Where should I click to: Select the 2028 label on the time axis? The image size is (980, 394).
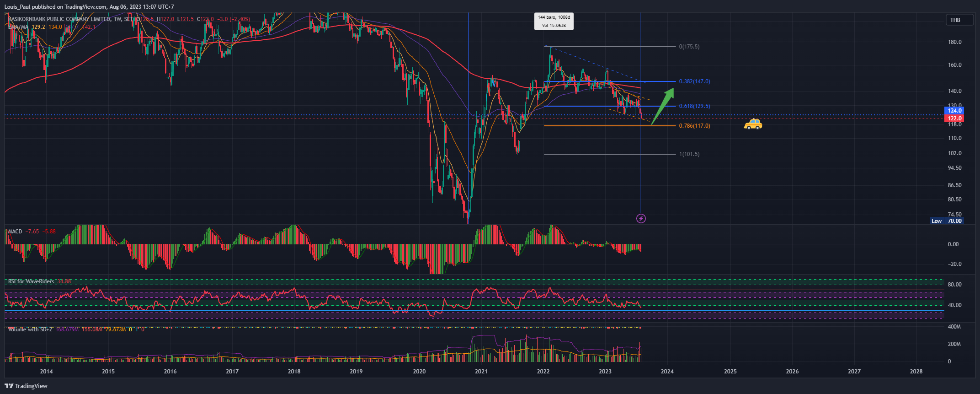coord(916,372)
